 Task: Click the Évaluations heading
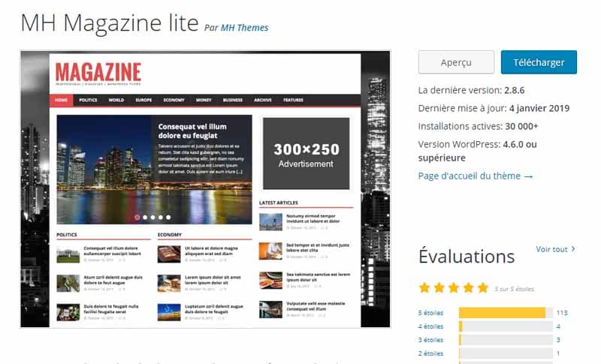click(x=467, y=256)
